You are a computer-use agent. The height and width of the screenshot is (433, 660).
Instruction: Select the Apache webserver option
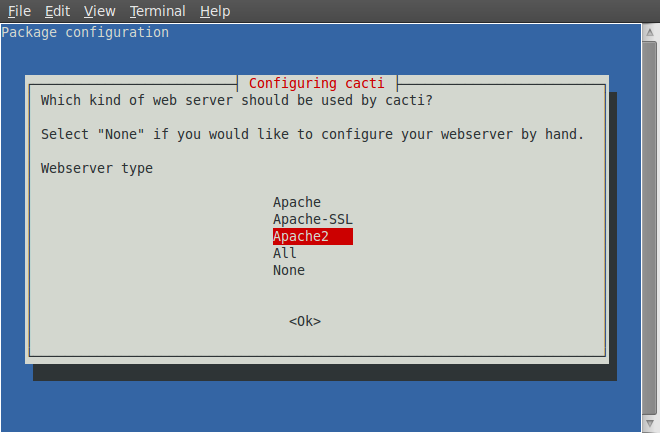click(297, 202)
